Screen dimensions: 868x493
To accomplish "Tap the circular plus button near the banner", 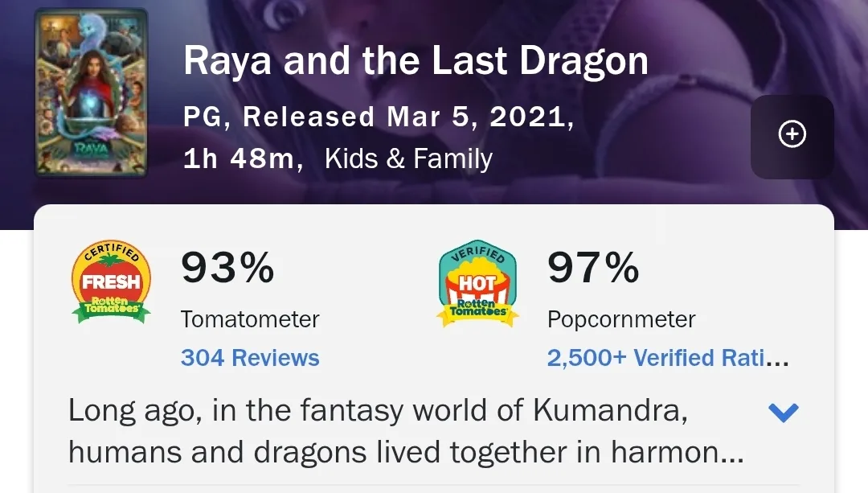I will click(x=791, y=134).
